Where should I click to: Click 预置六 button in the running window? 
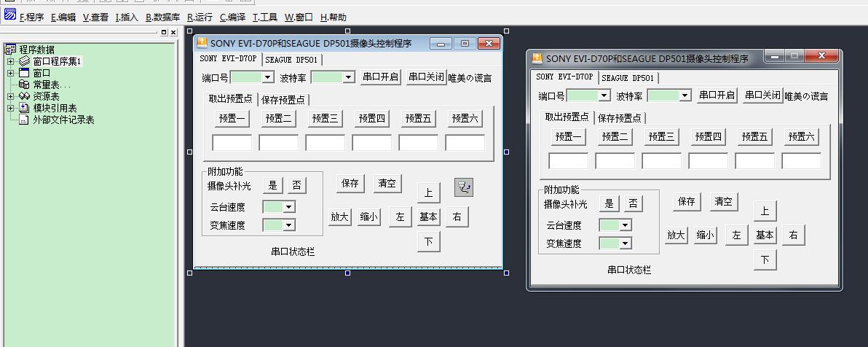(x=802, y=136)
